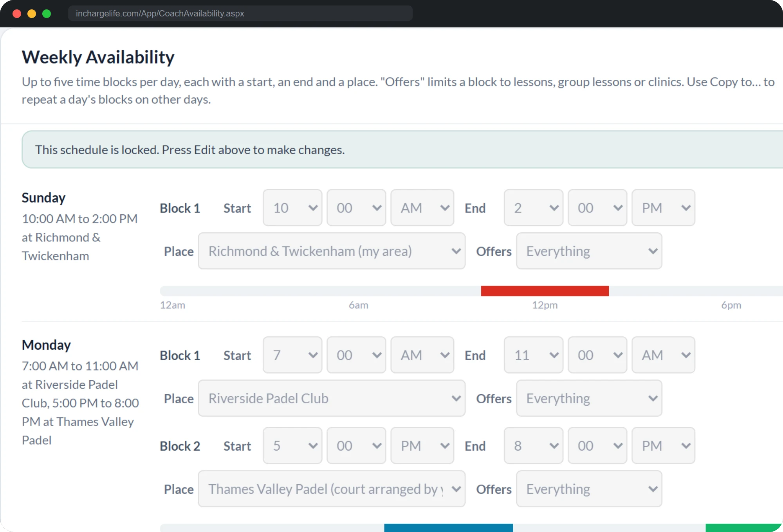
Task: Open Sunday Block 1 end minutes dropdown
Action: (x=597, y=208)
